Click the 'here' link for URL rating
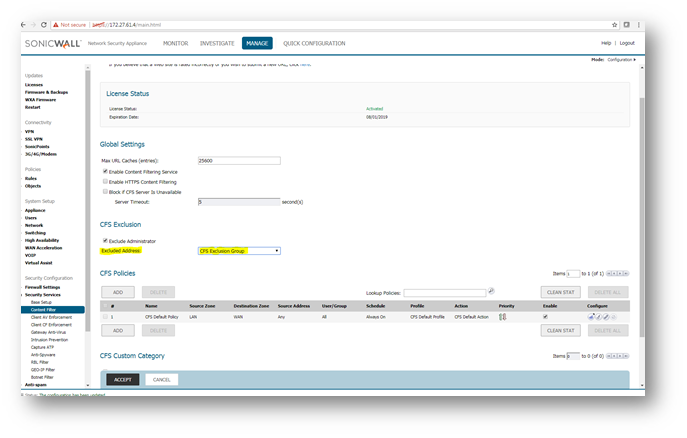 (x=305, y=64)
